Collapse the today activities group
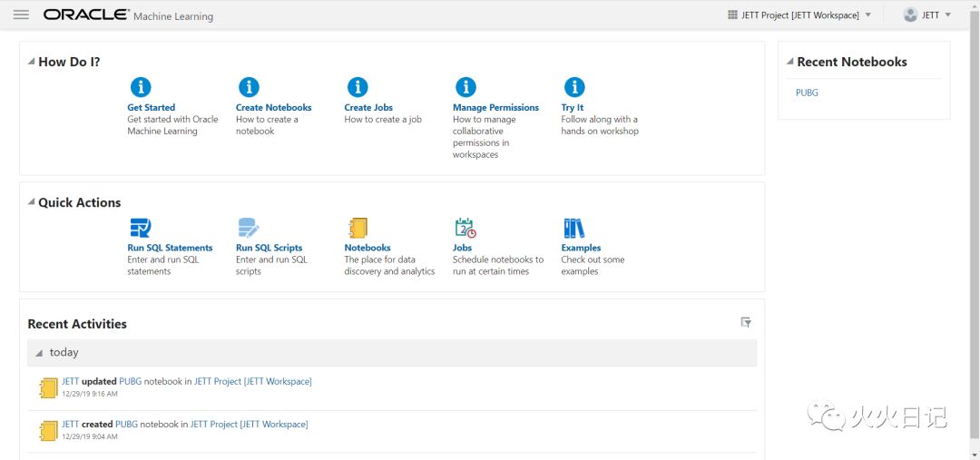Screen dimensions: 980x460 [x=39, y=353]
